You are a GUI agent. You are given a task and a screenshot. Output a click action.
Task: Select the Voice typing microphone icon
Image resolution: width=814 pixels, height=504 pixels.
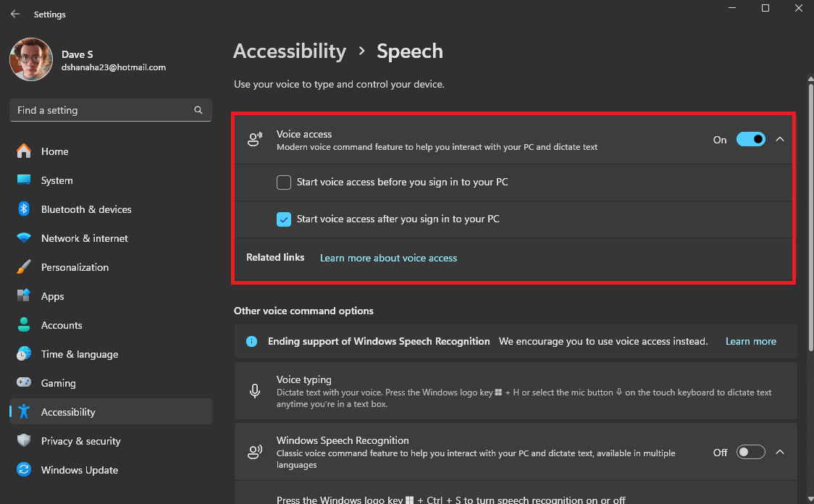tap(254, 391)
